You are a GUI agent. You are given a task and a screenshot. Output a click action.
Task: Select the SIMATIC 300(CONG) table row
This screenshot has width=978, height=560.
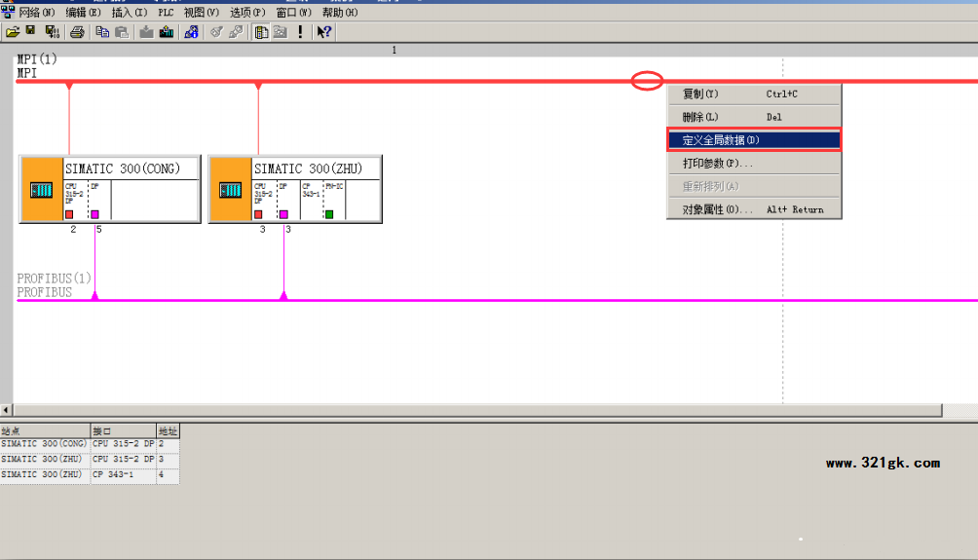[x=90, y=444]
